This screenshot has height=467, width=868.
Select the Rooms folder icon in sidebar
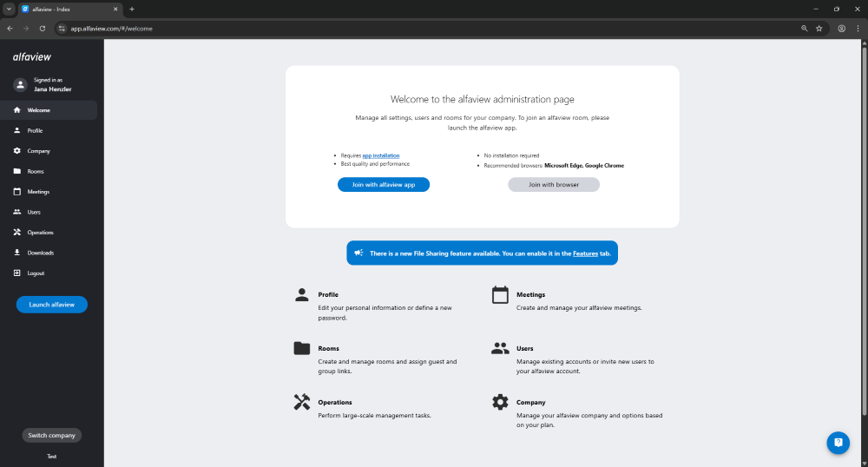click(17, 171)
